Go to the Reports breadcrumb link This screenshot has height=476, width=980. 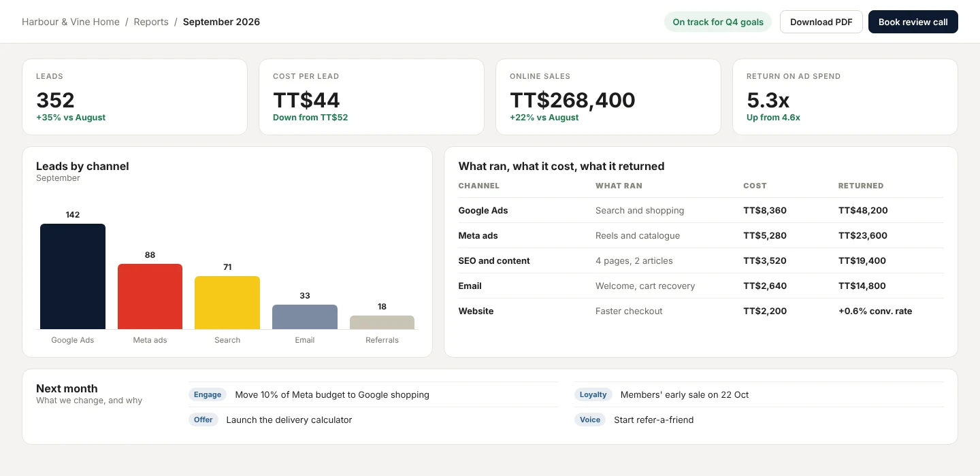click(x=151, y=22)
